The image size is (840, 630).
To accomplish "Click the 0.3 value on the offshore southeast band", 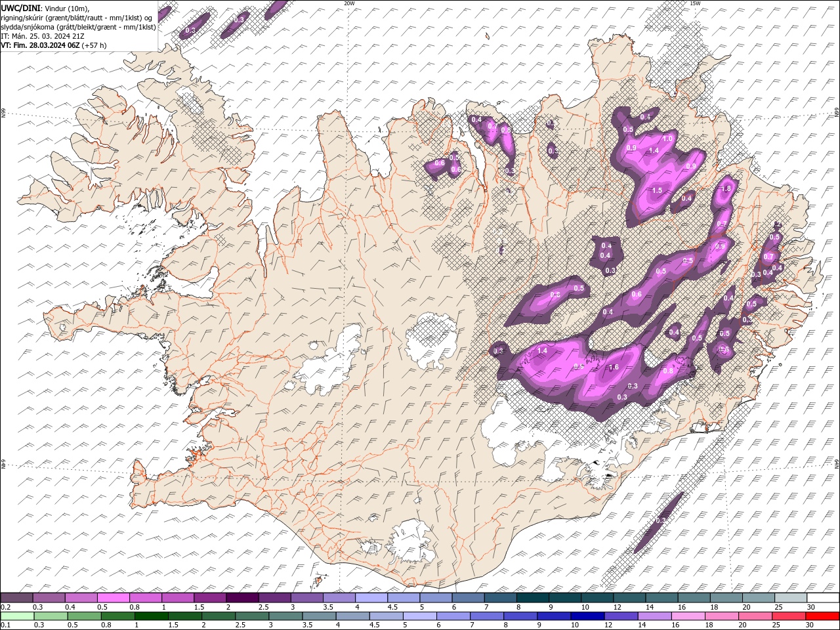I will tap(661, 520).
